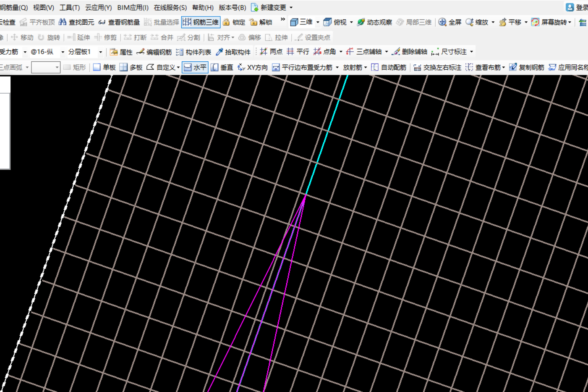Click the 拾取构件 eyedropper tool

pos(233,52)
